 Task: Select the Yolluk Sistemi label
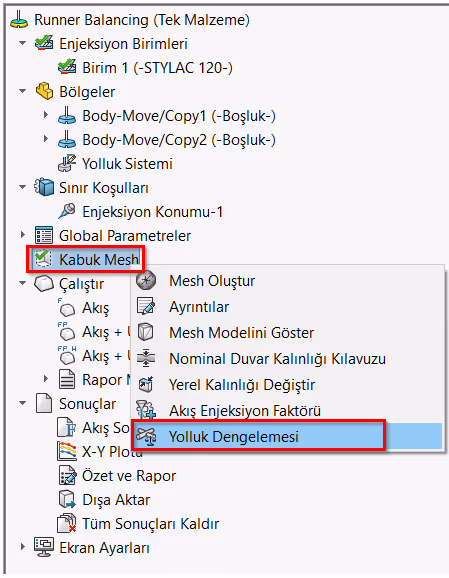tap(127, 164)
